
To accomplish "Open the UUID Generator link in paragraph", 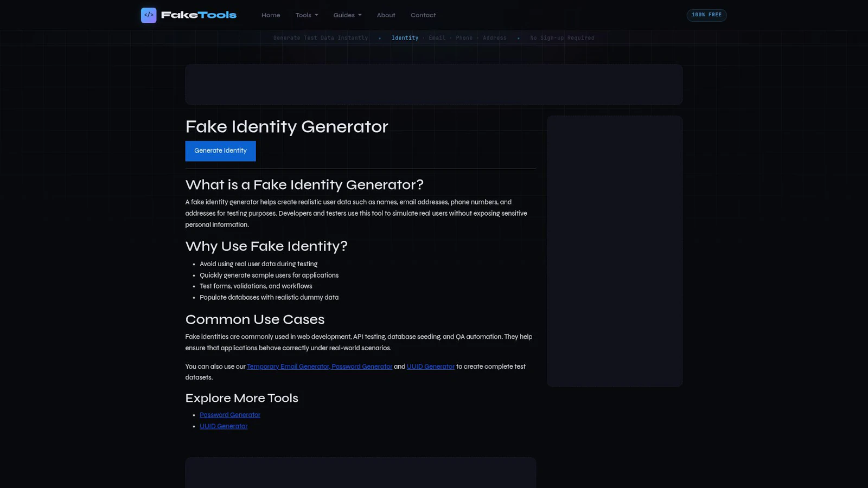I will [431, 367].
